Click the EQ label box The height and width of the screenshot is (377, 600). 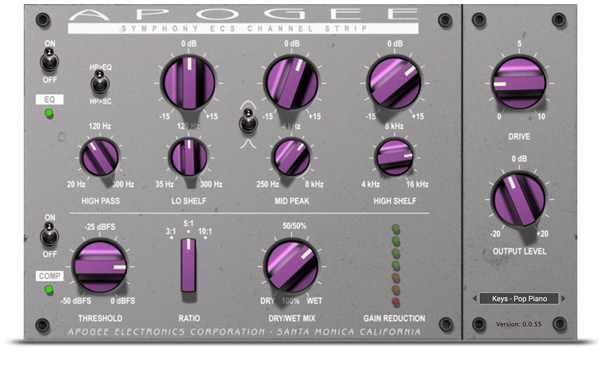[x=49, y=100]
